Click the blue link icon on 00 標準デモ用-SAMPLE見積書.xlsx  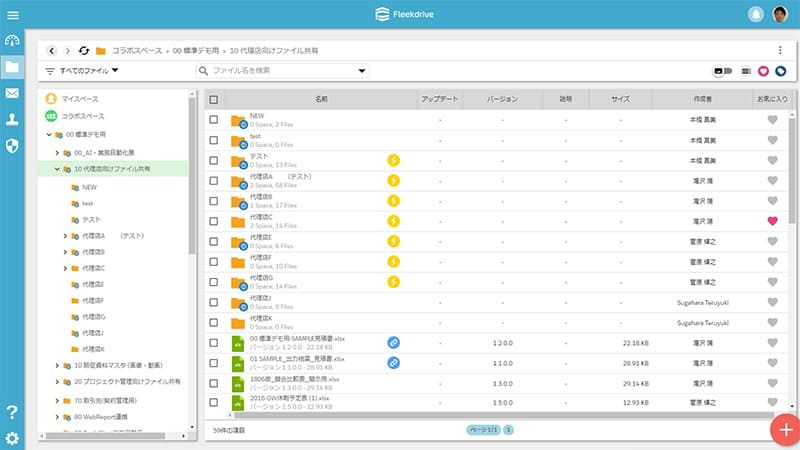click(x=393, y=342)
